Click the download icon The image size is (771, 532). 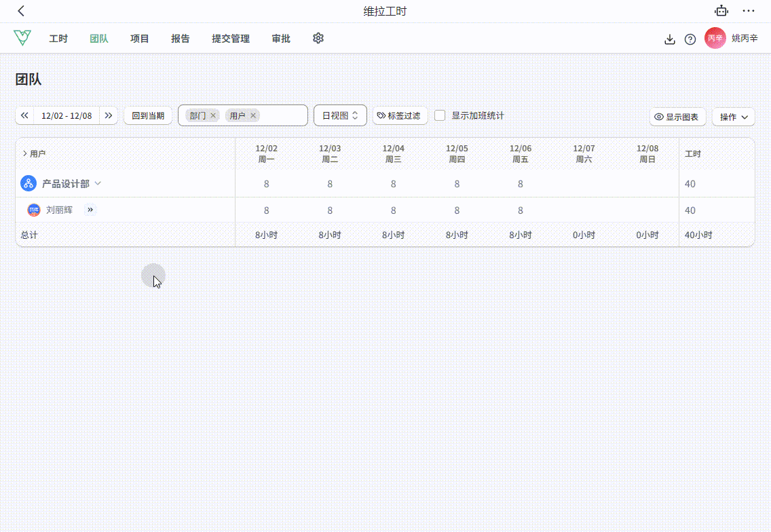[x=669, y=39]
